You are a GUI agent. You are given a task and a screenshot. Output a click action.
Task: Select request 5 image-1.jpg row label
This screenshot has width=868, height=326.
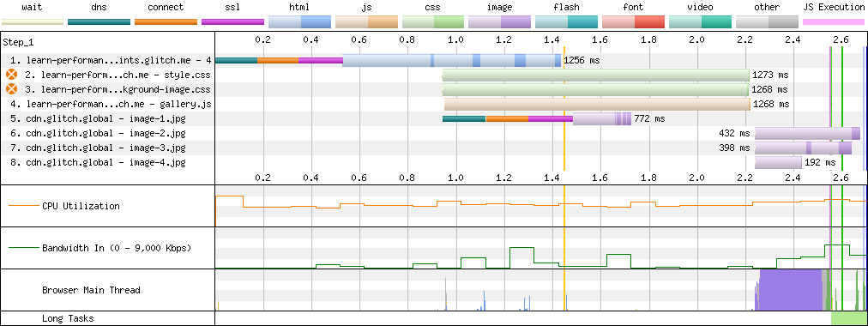[99, 118]
